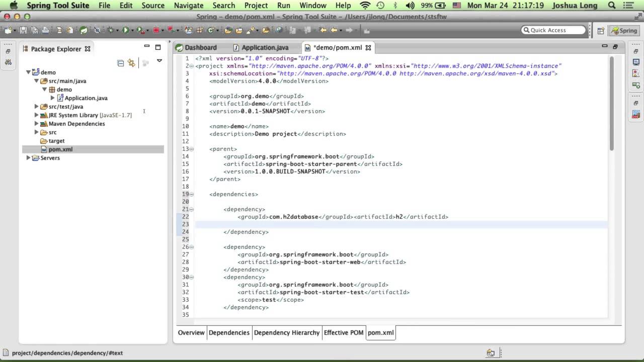
Task: Collapse the demo package node
Action: pyautogui.click(x=45, y=89)
